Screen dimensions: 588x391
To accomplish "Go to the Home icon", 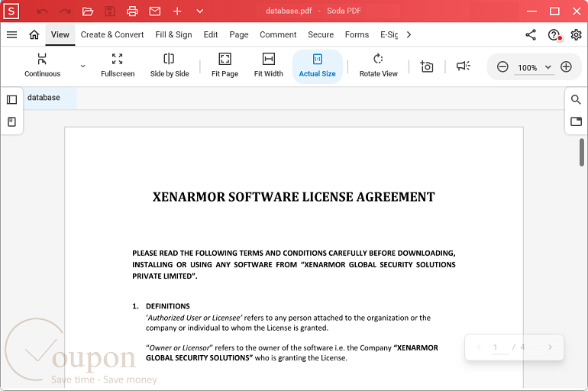I will (34, 35).
